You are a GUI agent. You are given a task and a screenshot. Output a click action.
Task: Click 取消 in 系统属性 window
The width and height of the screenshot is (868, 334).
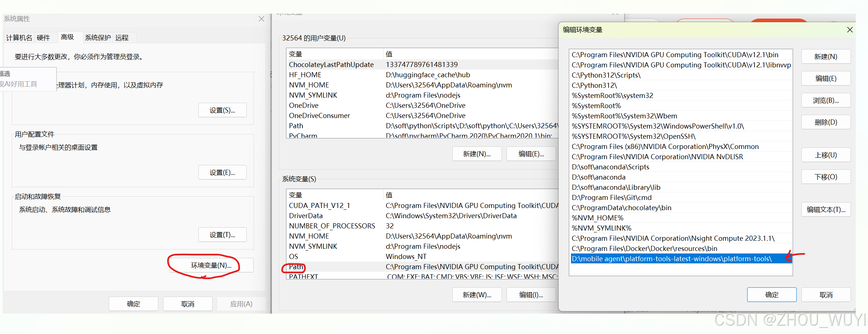[188, 304]
